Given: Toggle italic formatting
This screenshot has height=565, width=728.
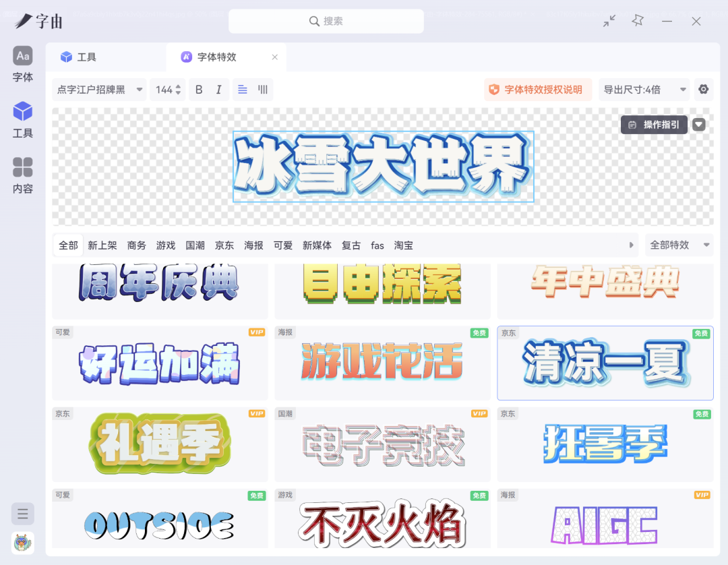Looking at the screenshot, I should coord(218,90).
